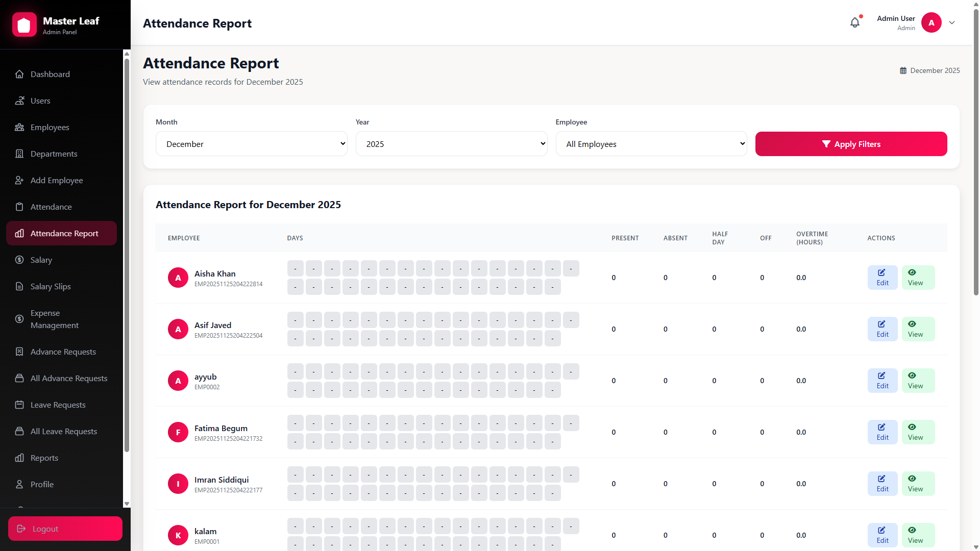This screenshot has width=980, height=551.
Task: Expand the All Employees dropdown
Action: [x=651, y=143]
